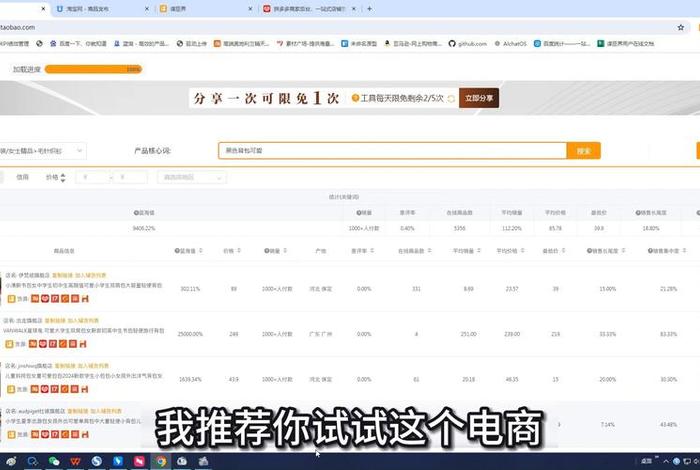The image size is (700, 470).
Task: Click the 加载进度 progress bar
Action: 93,69
